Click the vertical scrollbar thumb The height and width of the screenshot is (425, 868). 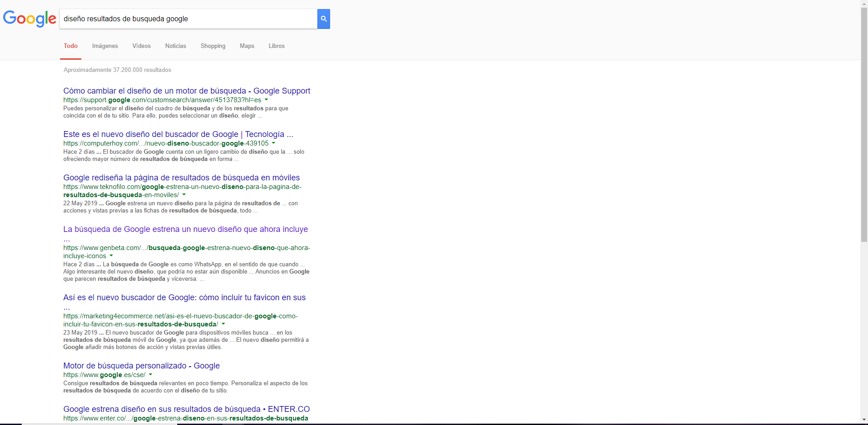(864, 125)
